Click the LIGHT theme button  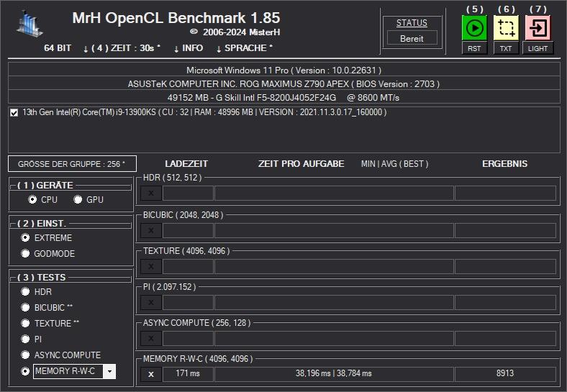pos(537,48)
